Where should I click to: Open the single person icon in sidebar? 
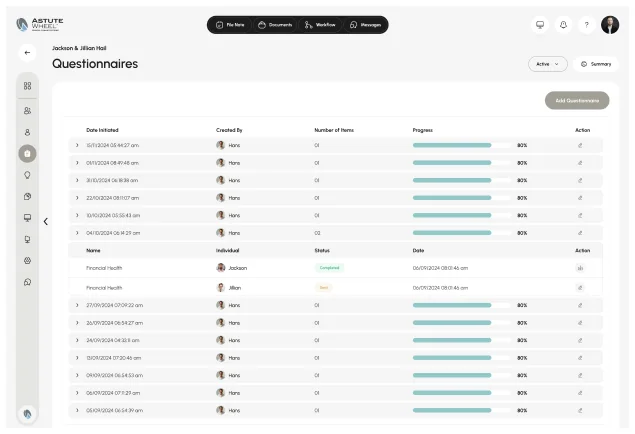(x=27, y=132)
